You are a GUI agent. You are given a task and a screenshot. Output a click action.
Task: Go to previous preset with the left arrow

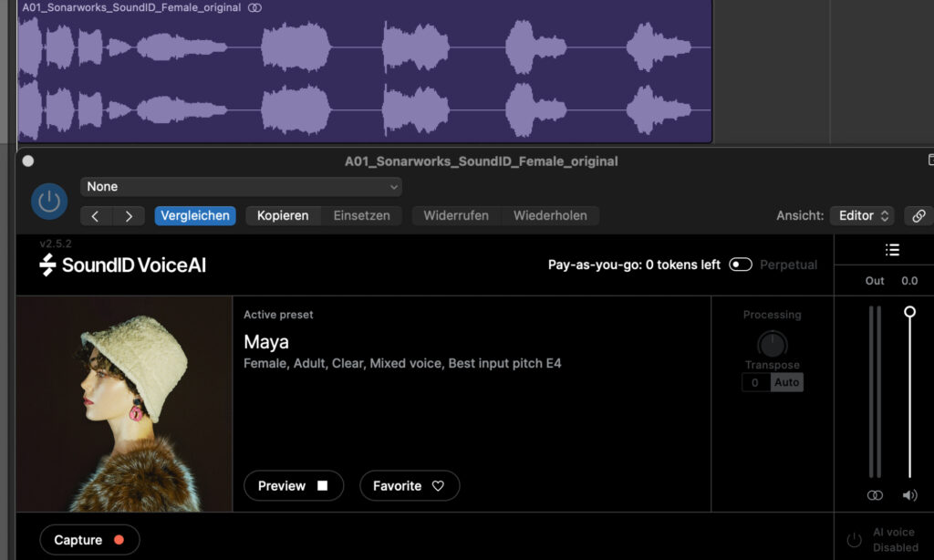pyautogui.click(x=95, y=216)
